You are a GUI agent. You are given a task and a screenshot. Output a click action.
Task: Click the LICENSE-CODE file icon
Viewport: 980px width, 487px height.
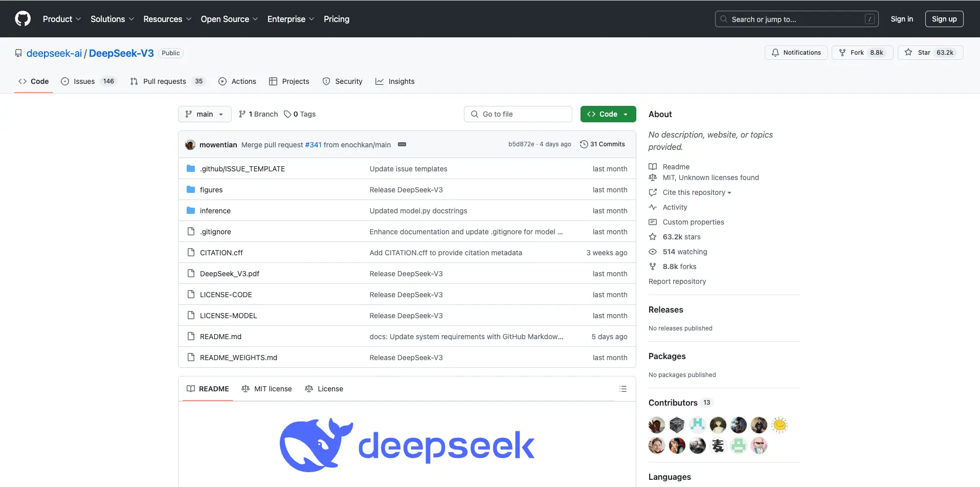191,294
